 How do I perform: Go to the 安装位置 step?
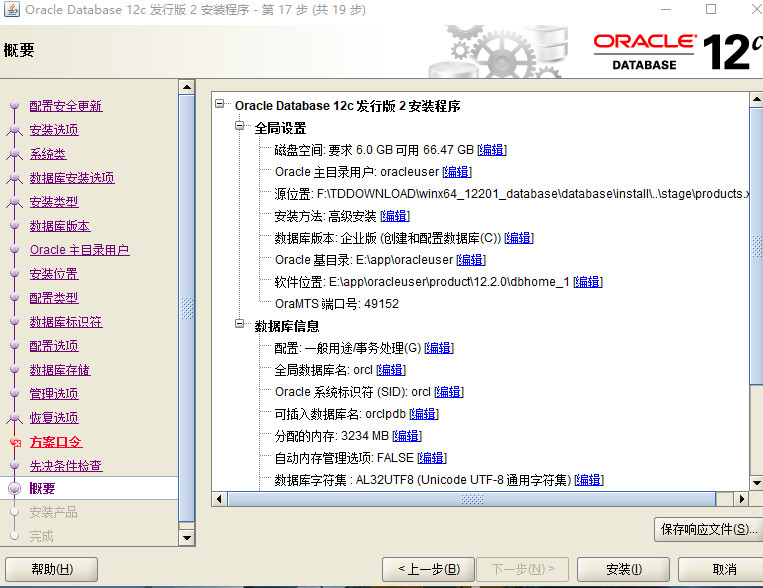pyautogui.click(x=54, y=274)
